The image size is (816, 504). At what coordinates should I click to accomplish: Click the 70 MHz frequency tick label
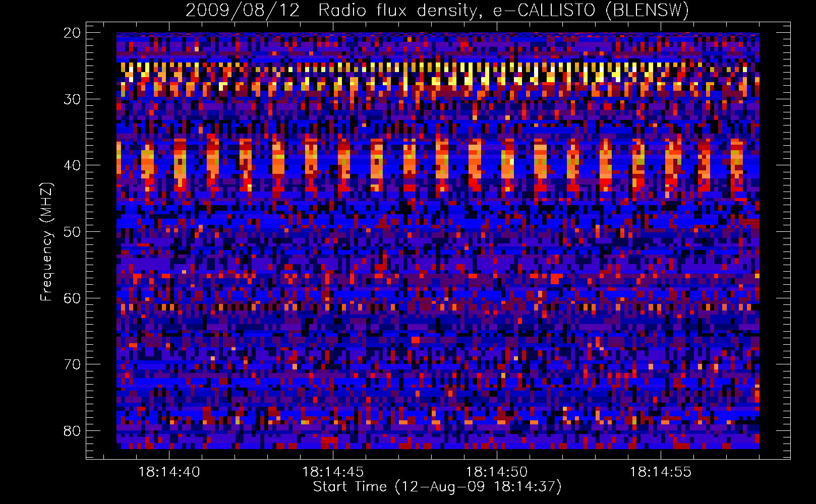pyautogui.click(x=73, y=365)
